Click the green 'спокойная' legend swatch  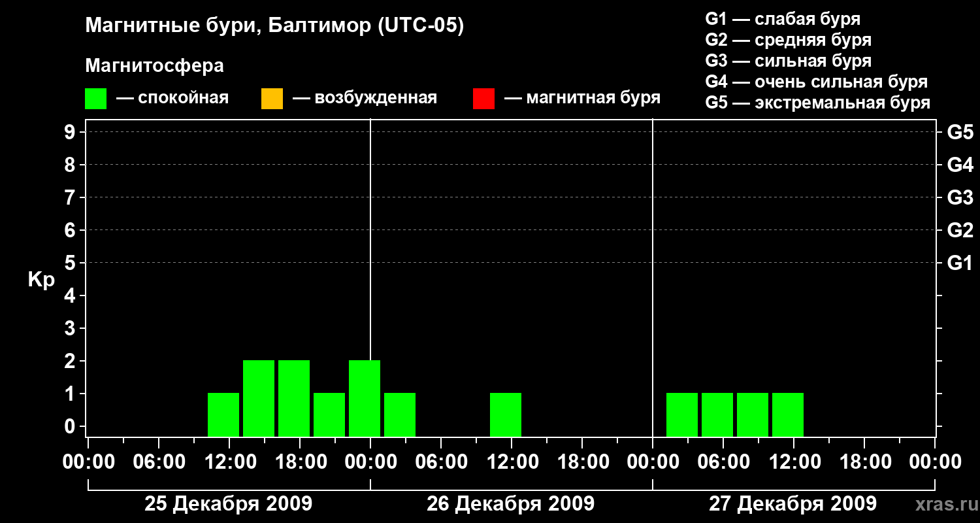(95, 98)
